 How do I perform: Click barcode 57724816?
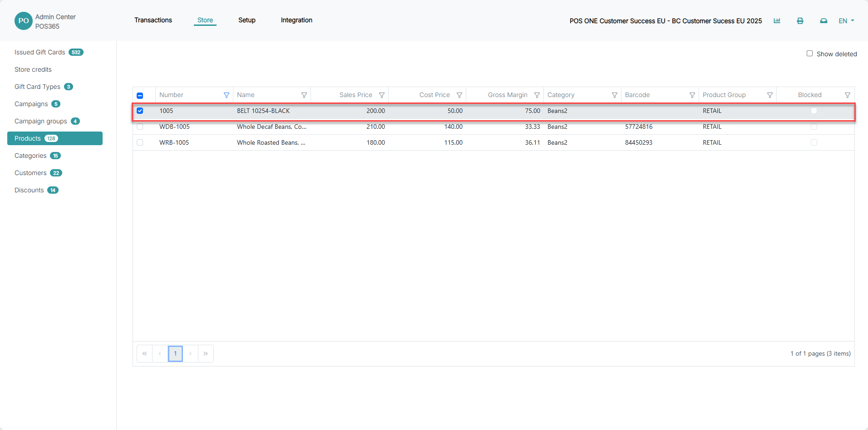(x=639, y=127)
